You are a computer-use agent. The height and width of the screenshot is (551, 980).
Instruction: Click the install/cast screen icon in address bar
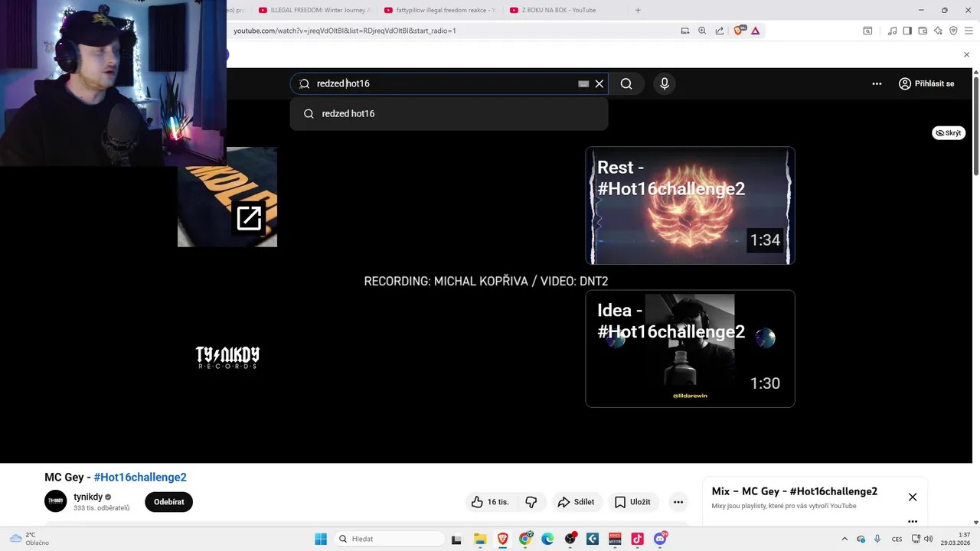pyautogui.click(x=685, y=31)
